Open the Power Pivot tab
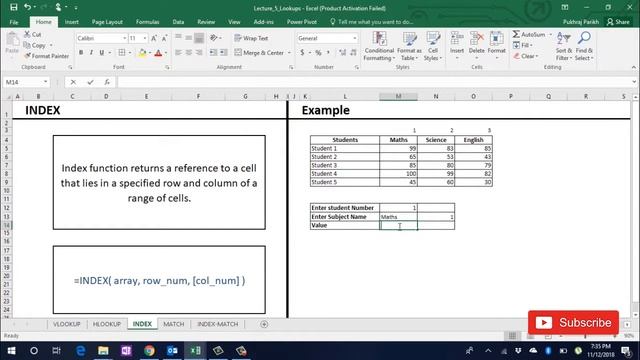 click(302, 22)
